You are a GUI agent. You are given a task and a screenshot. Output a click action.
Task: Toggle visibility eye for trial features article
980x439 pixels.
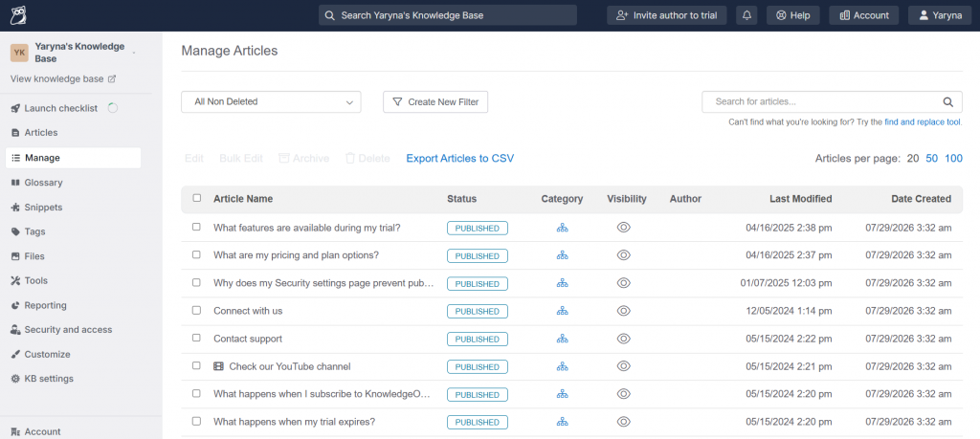point(623,228)
